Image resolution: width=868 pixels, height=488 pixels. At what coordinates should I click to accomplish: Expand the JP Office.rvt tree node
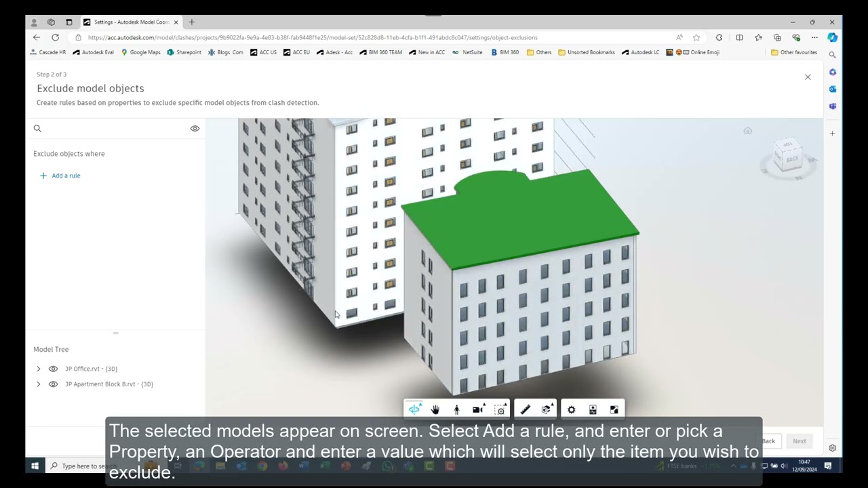[38, 369]
